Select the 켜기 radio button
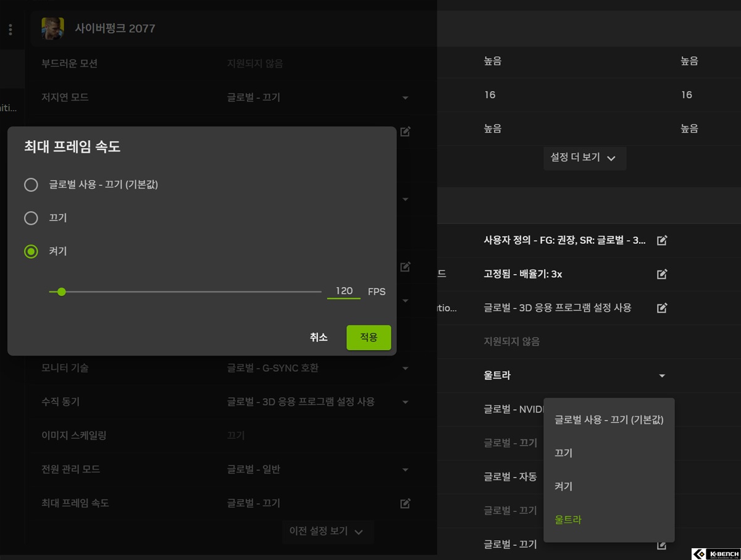The width and height of the screenshot is (741, 560). point(31,251)
